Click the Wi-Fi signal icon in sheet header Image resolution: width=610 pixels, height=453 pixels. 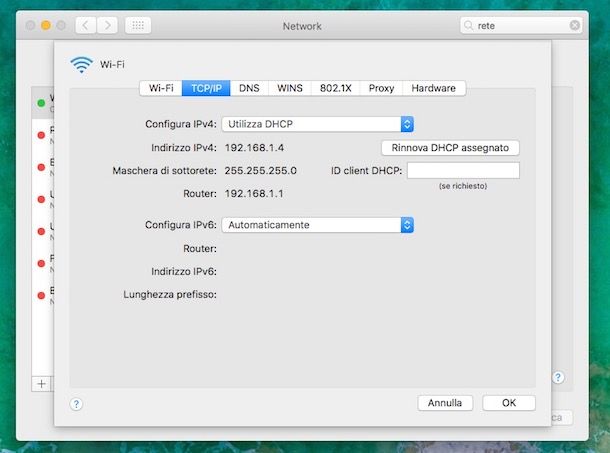pyautogui.click(x=81, y=64)
